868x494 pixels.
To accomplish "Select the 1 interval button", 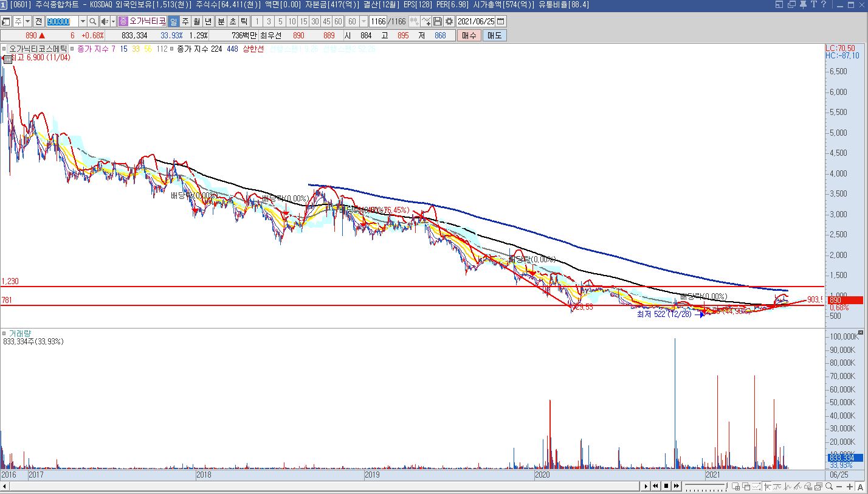I will click(x=258, y=21).
